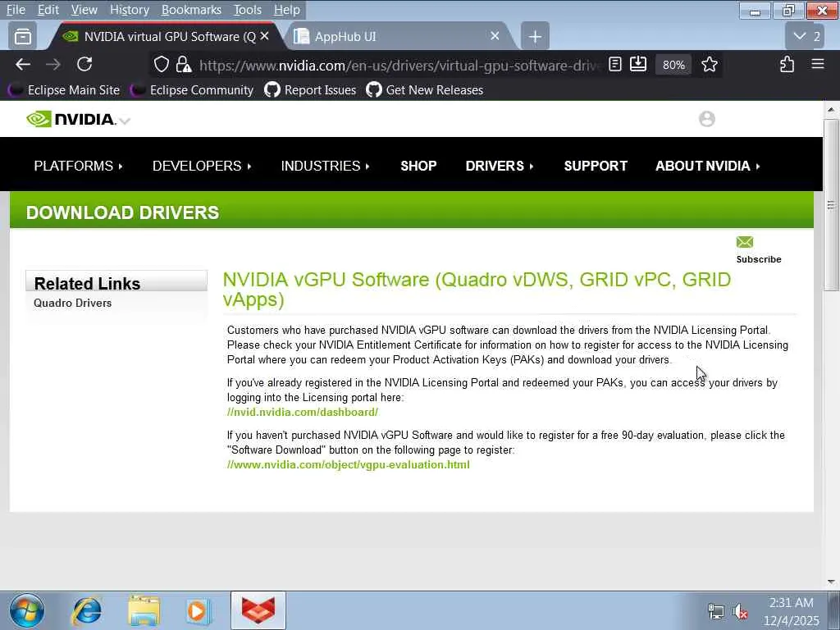
Task: Close the AppHub UI tab
Action: (x=495, y=36)
